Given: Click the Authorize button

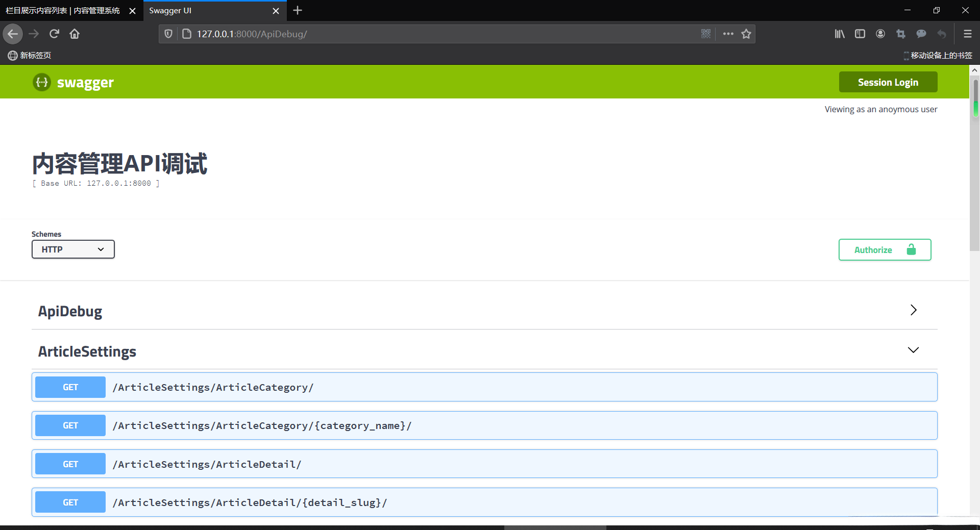Looking at the screenshot, I should pyautogui.click(x=885, y=250).
